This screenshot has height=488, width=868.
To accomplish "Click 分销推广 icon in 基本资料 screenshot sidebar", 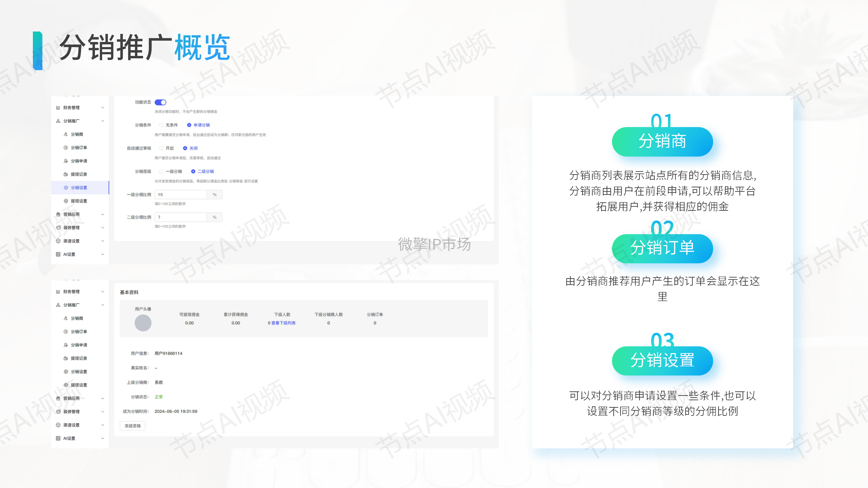I will coord(58,305).
